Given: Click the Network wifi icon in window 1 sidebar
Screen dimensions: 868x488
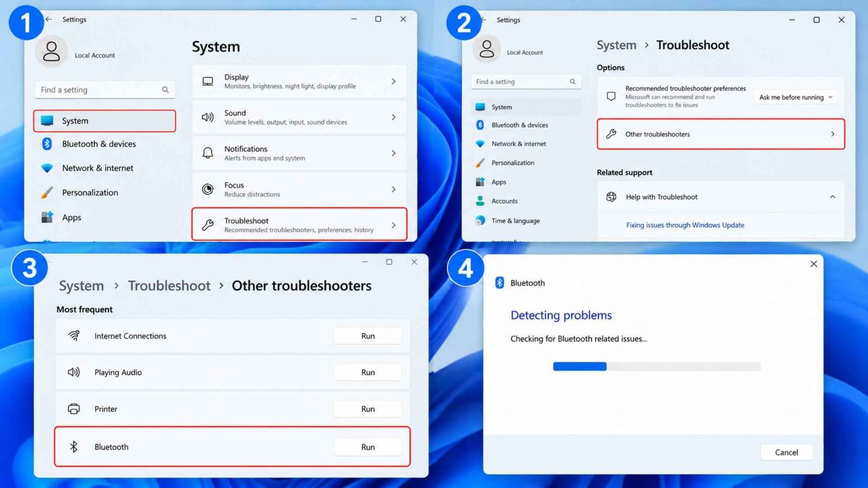Looking at the screenshot, I should [x=47, y=168].
